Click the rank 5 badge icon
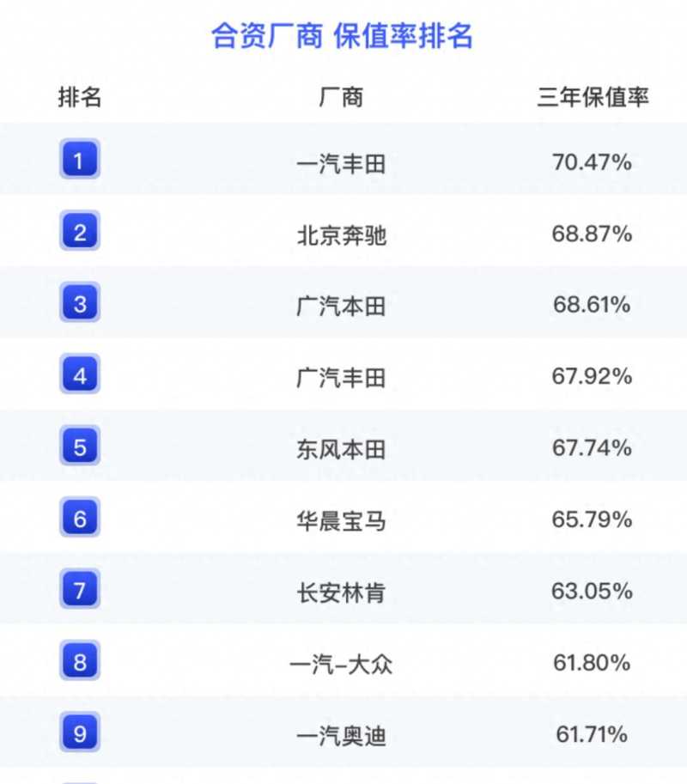 (x=80, y=447)
